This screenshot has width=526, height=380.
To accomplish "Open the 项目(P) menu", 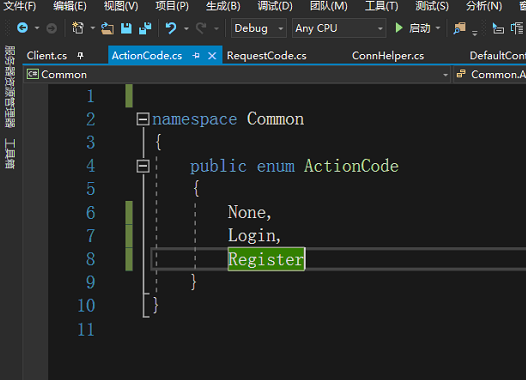I will click(x=172, y=6).
